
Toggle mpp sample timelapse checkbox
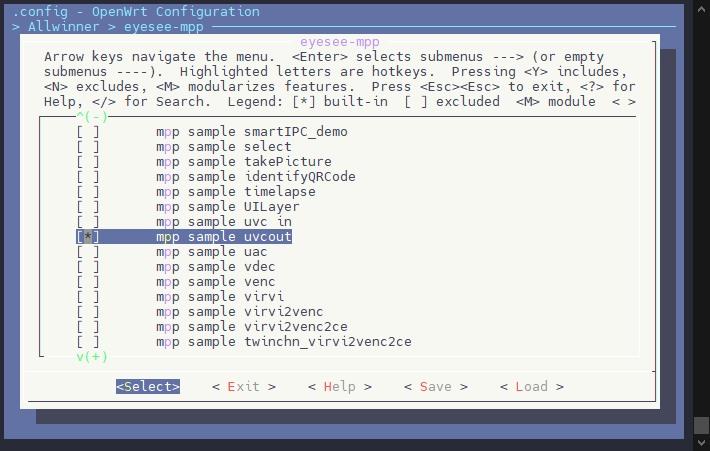tap(88, 192)
